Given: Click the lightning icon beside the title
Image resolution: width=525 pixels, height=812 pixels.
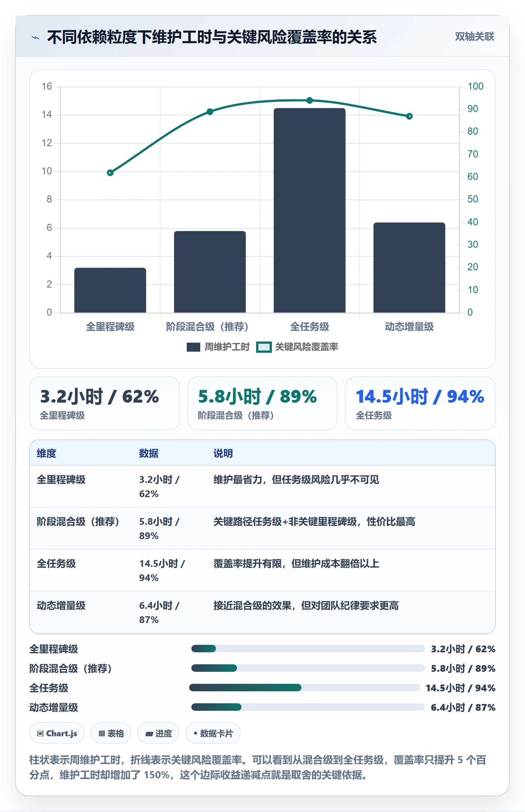Looking at the screenshot, I should [x=36, y=37].
